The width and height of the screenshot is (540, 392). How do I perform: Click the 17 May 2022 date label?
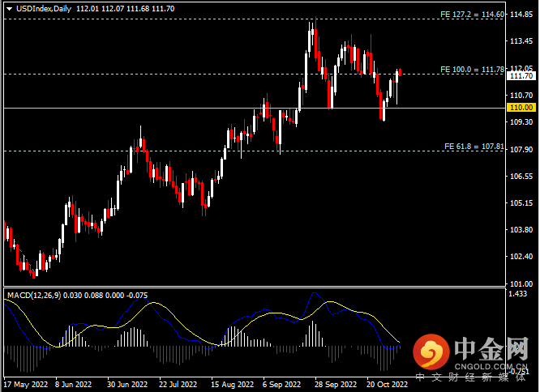point(25,385)
